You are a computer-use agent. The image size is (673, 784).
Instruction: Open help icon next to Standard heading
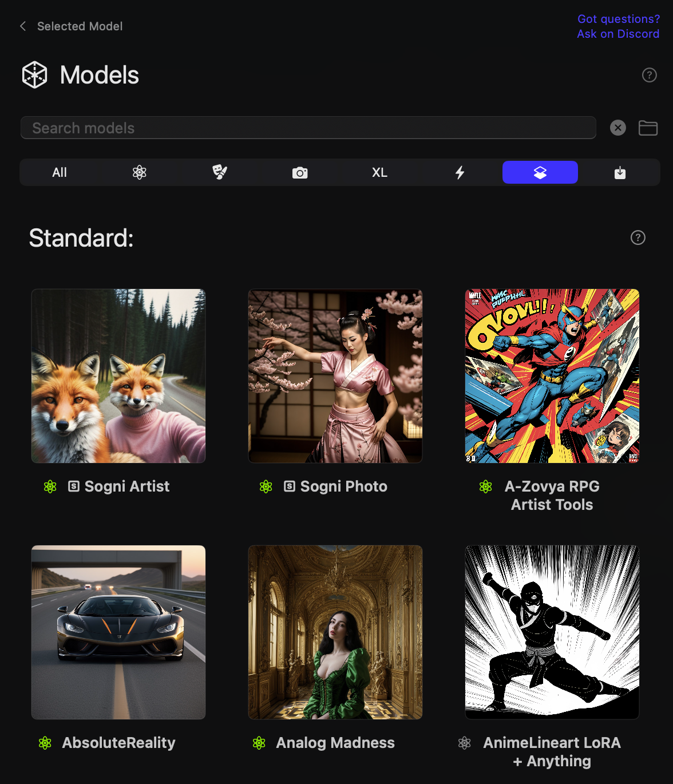click(638, 237)
